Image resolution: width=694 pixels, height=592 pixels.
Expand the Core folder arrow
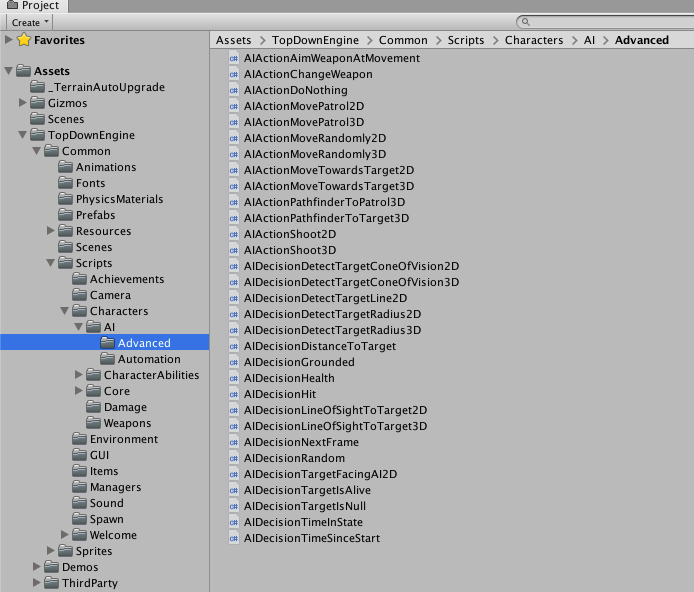coord(79,391)
